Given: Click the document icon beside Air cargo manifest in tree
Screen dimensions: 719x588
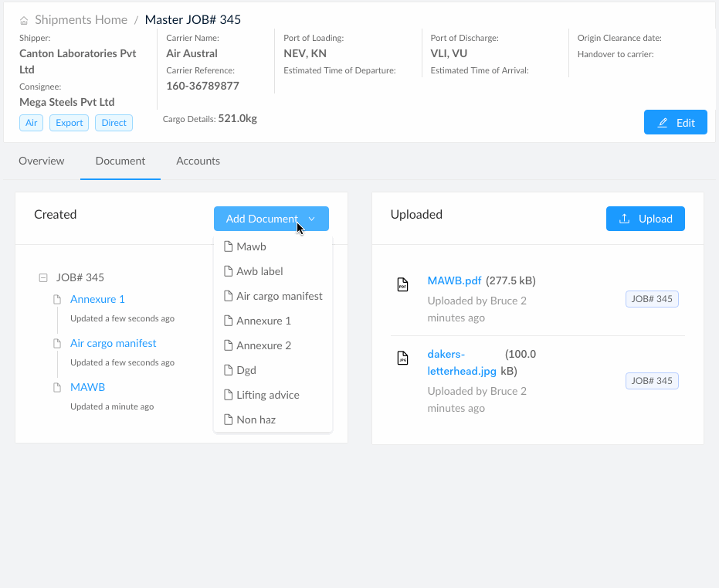Looking at the screenshot, I should (x=57, y=343).
